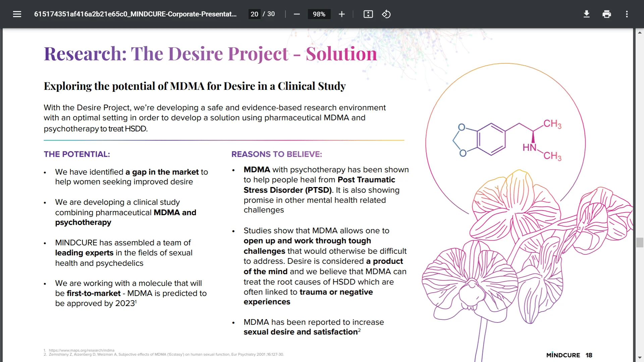
Task: Click 'Post Traumatic Stress Disorder (PTSD)' text
Action: click(x=319, y=185)
